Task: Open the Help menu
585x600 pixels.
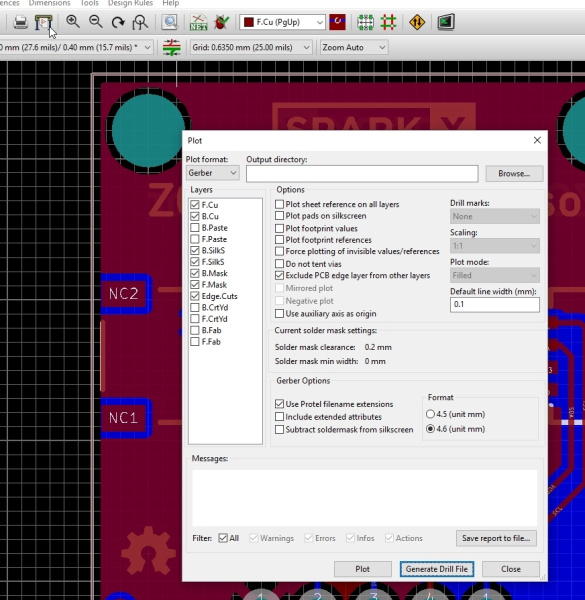Action: pyautogui.click(x=171, y=3)
